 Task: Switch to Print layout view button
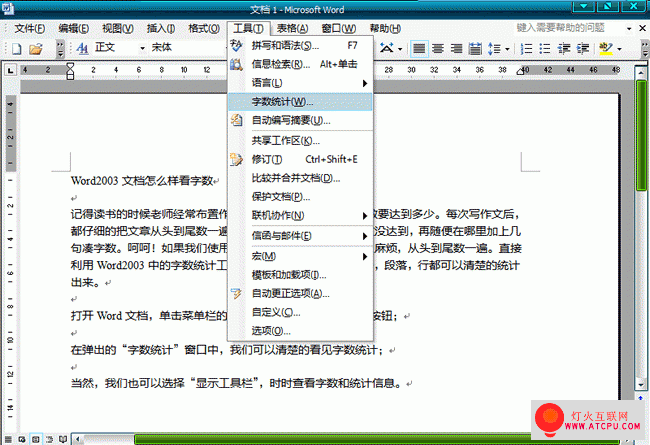point(36,439)
